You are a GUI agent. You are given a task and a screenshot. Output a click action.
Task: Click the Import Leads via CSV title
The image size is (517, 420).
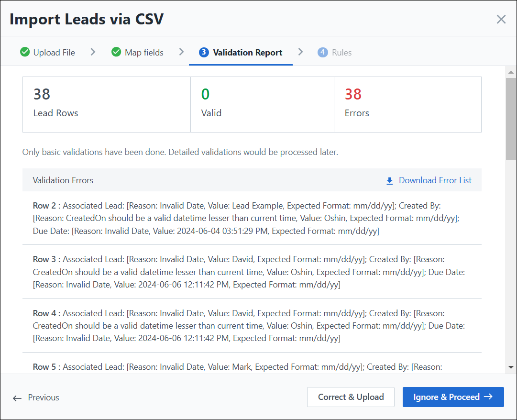[x=87, y=19]
